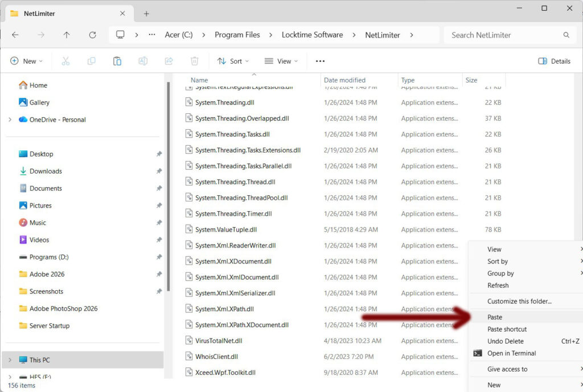Click the Share icon in toolbar
This screenshot has width=583, height=392.
[x=169, y=61]
